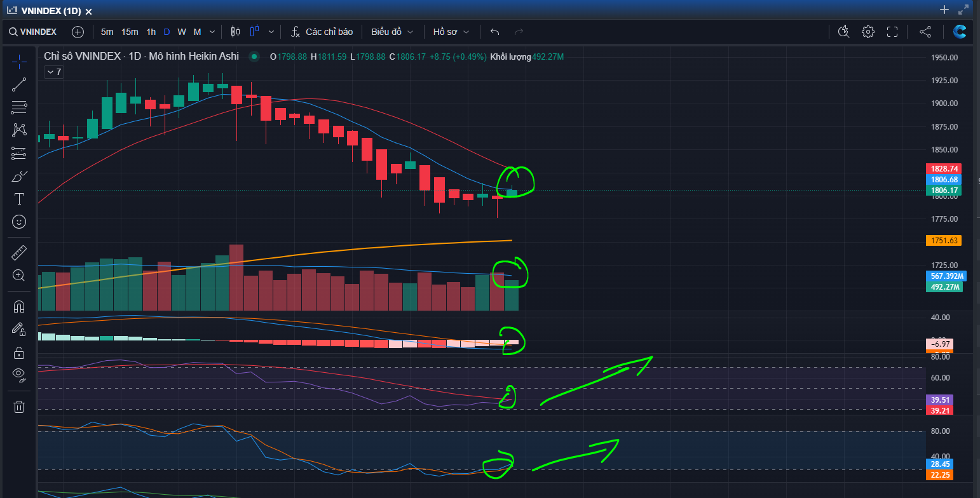Screen dimensions: 980x498
Task: Open the Hồ sơ dropdown
Action: 451,32
